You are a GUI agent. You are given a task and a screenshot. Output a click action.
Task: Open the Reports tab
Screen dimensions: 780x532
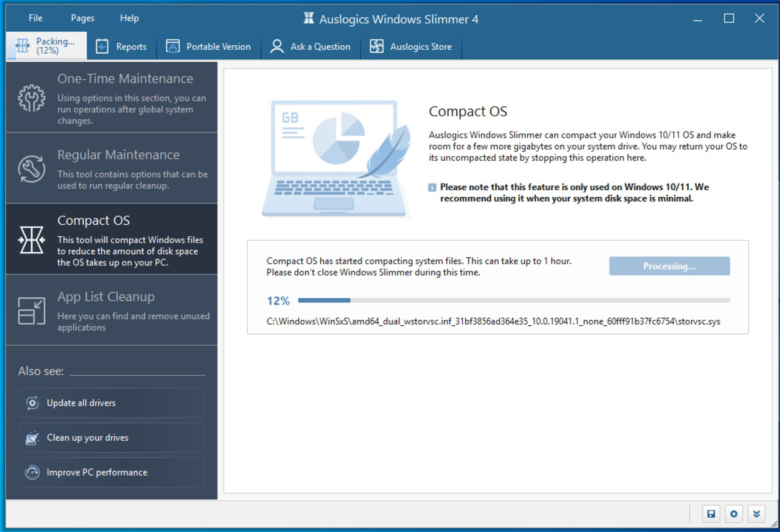tap(121, 47)
